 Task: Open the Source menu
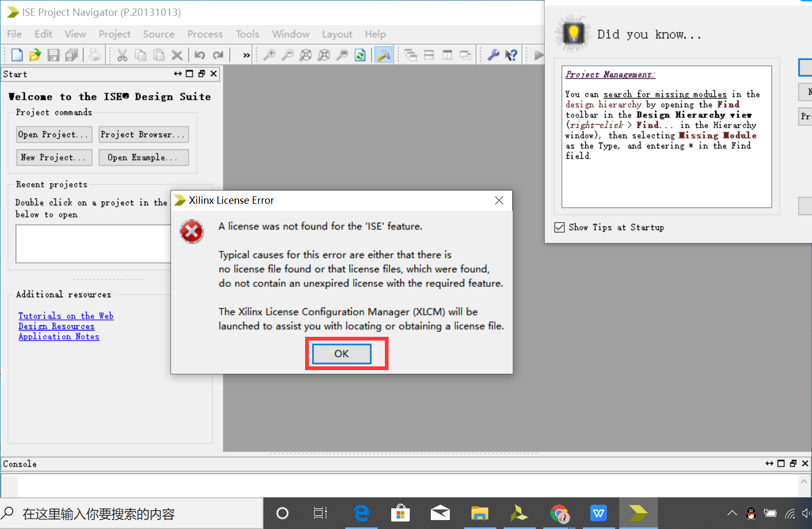pos(159,34)
